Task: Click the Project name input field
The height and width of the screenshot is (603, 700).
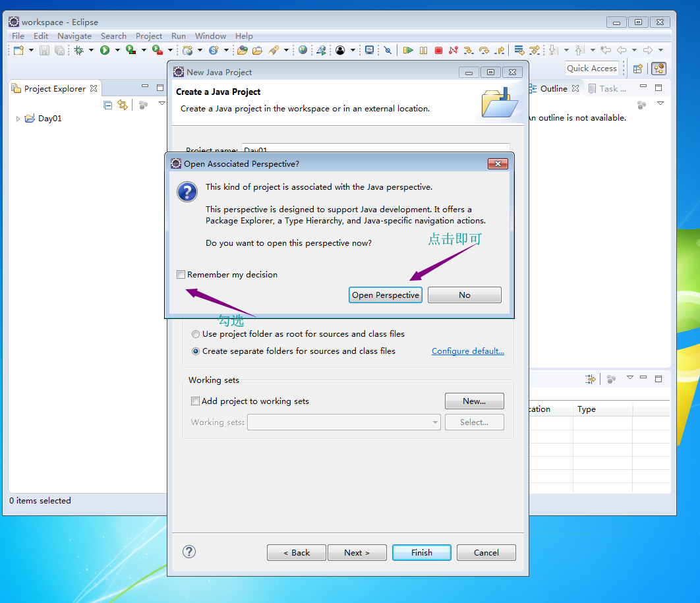Action: click(x=376, y=148)
